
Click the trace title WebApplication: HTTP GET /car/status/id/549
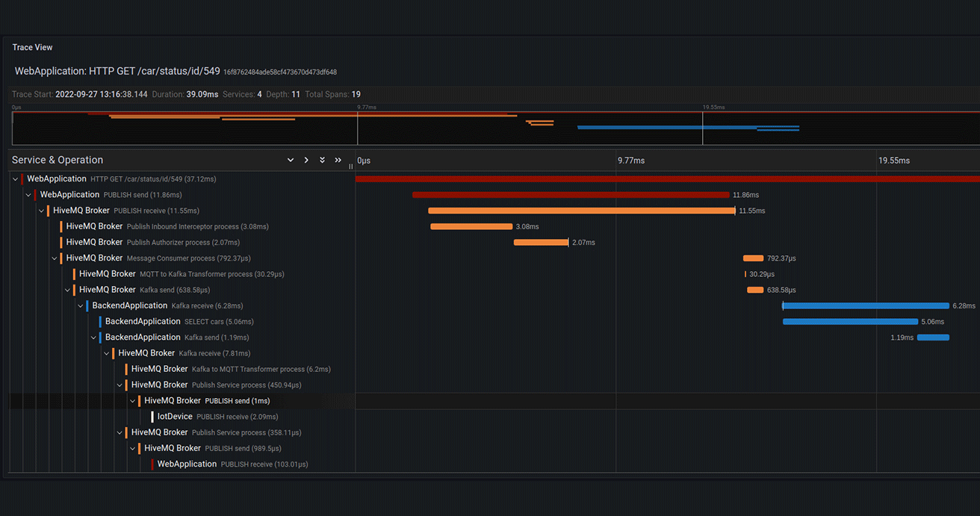(x=117, y=71)
